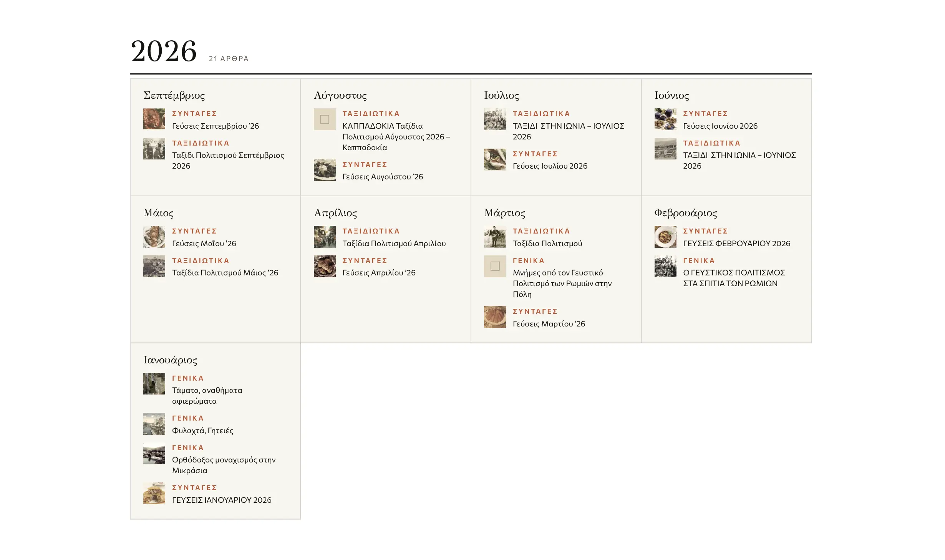Click ΤΑΞΙΔΙΩΤΙΚΑ category above ΚΑΠΠΑΔΟΚΙΑ article
Image resolution: width=945 pixels, height=560 pixels.
coord(371,114)
